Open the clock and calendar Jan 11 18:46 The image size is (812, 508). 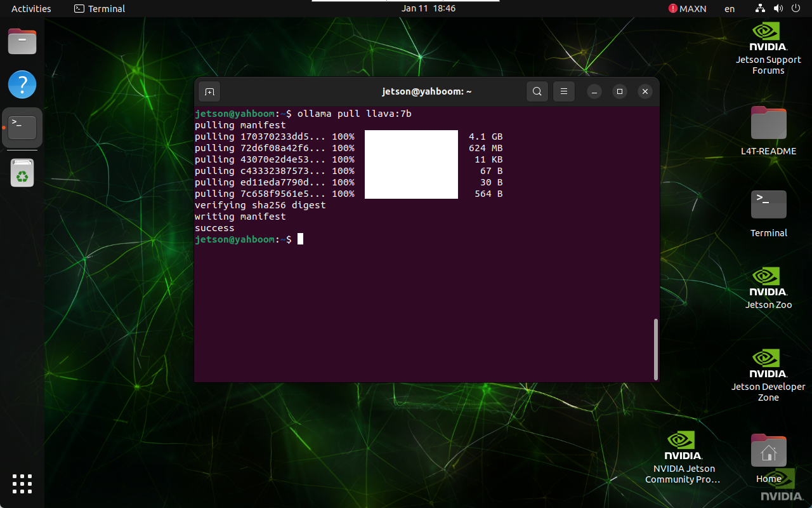[x=429, y=8]
